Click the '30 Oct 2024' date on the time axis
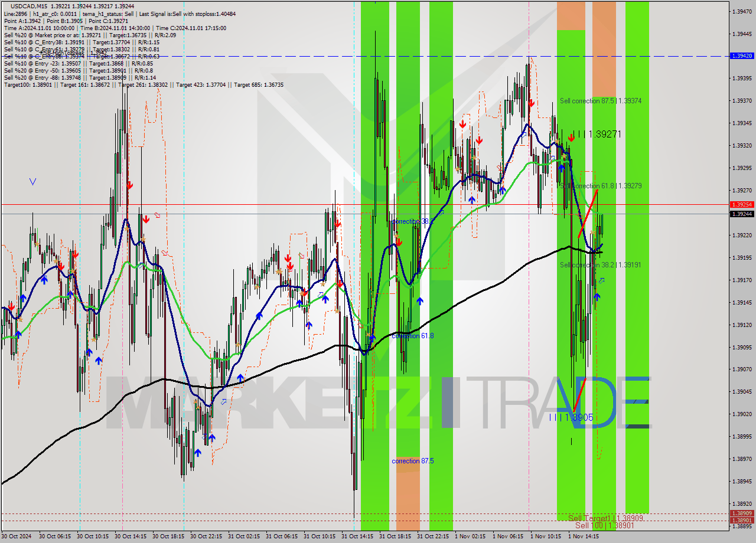 [17, 537]
